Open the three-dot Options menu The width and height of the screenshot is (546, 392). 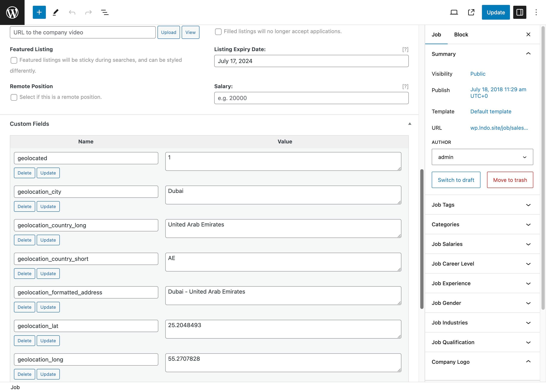[536, 12]
